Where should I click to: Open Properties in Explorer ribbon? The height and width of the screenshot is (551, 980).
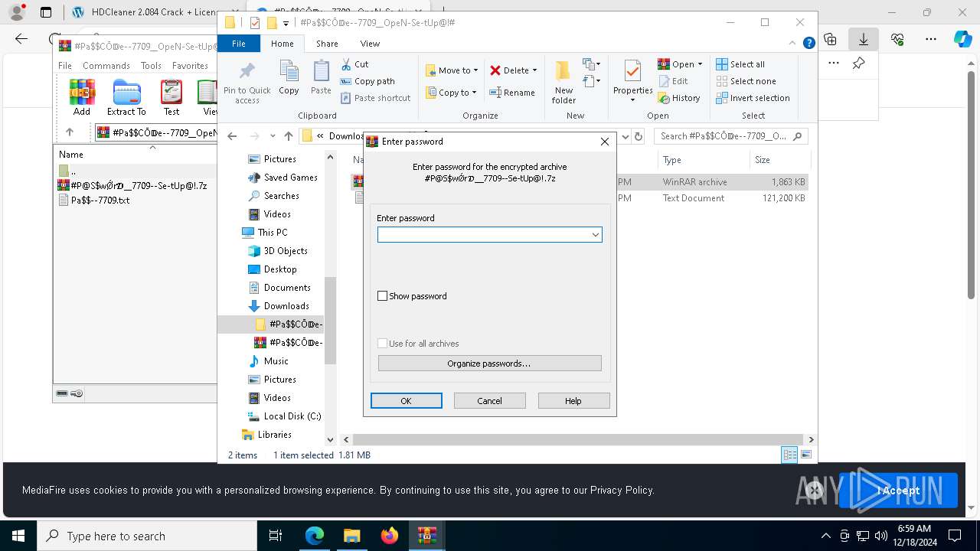point(632,80)
